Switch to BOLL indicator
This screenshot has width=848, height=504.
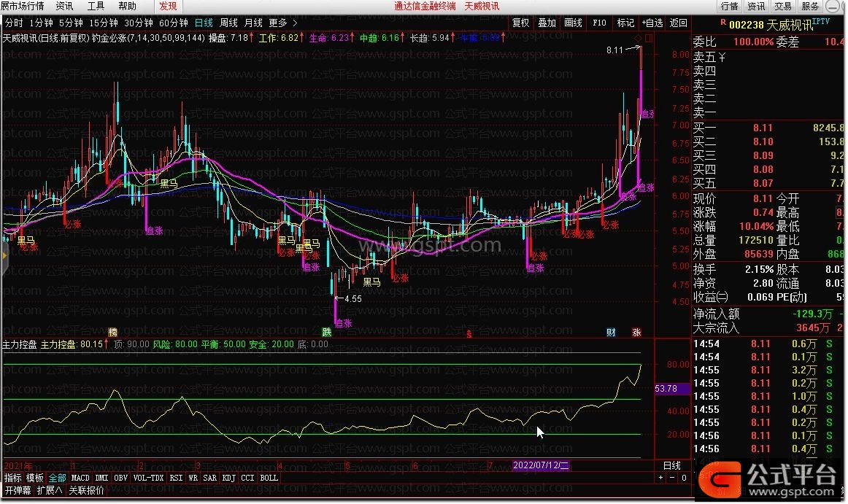pyautogui.click(x=269, y=478)
